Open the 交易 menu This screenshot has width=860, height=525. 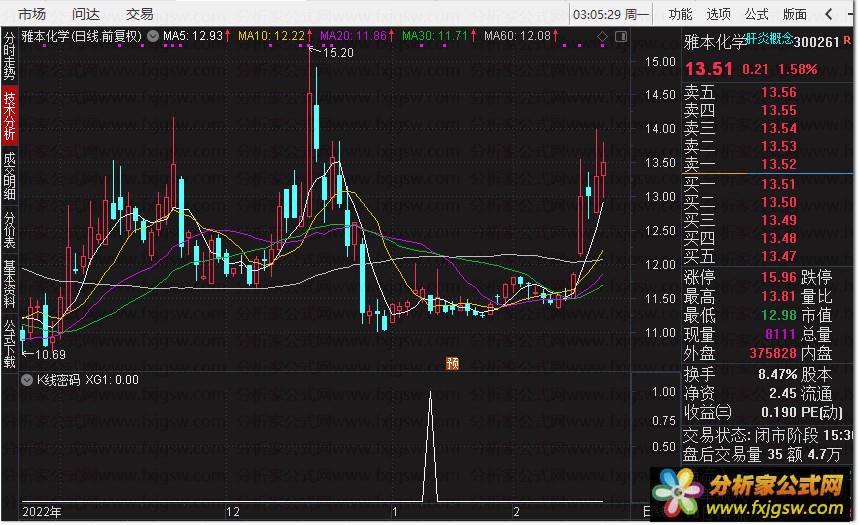tap(139, 14)
